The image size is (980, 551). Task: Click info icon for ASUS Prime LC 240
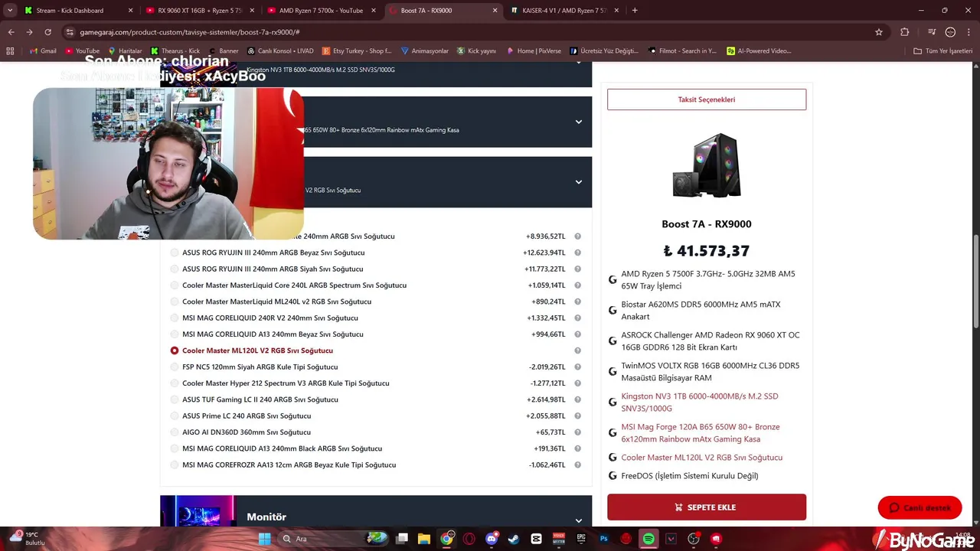point(578,416)
